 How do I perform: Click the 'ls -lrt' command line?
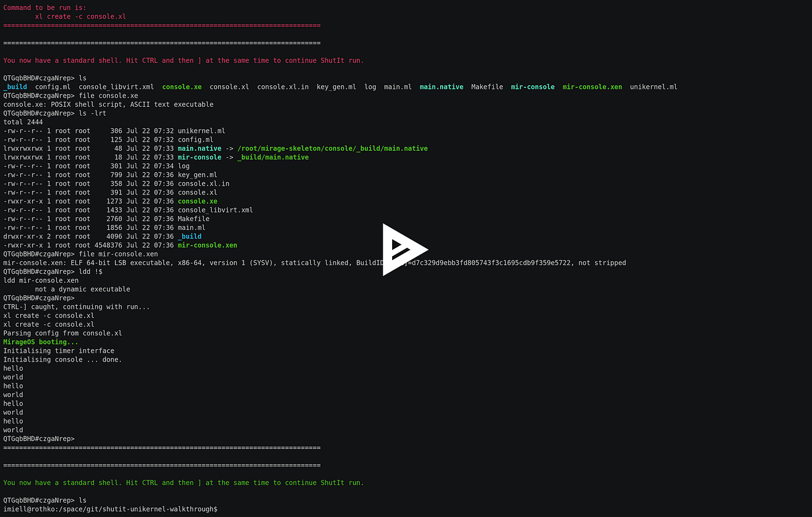click(55, 113)
